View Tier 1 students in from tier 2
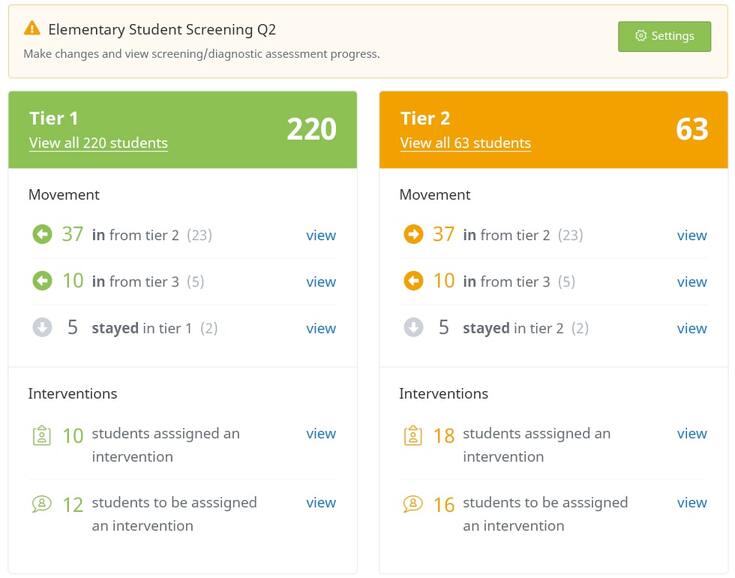Image resolution: width=735 pixels, height=578 pixels. (321, 235)
